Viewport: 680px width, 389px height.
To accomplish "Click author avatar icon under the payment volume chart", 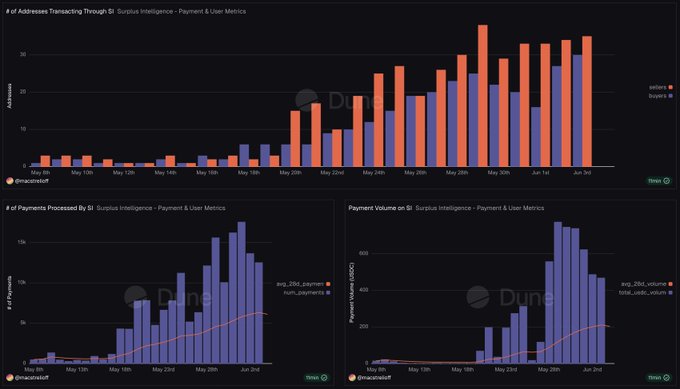I will (x=352, y=378).
